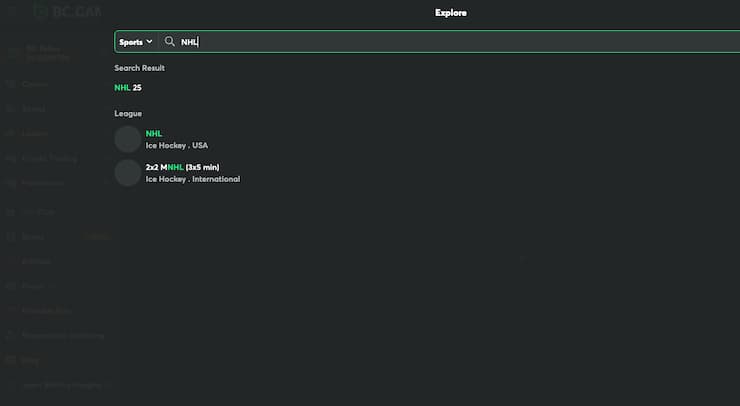Click the 'Ice Hockey . USA' subtitle
Viewport: 740px width, 406px height.
point(177,145)
